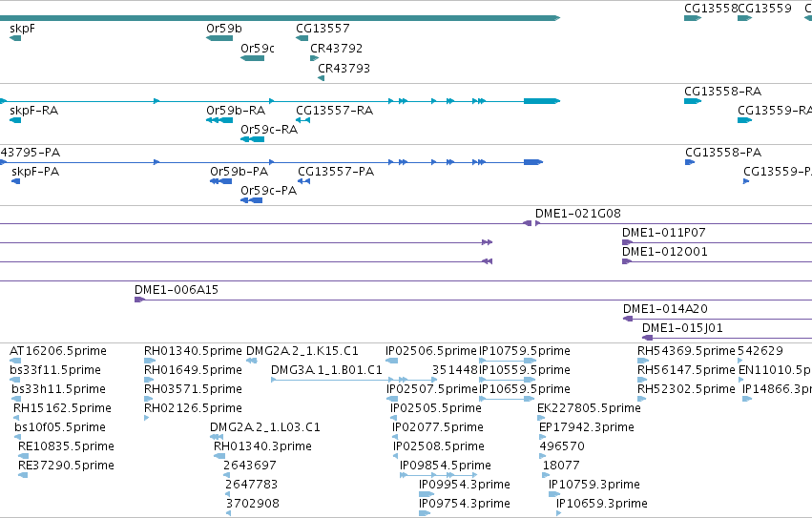The height and width of the screenshot is (518, 812).
Task: Select EST IP09854.5prime
Action: 439,475
